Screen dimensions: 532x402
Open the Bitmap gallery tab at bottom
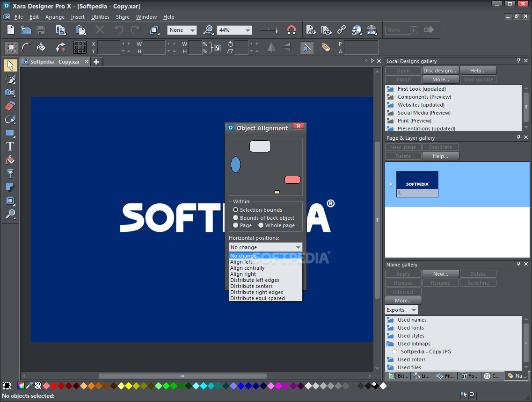pos(399,375)
